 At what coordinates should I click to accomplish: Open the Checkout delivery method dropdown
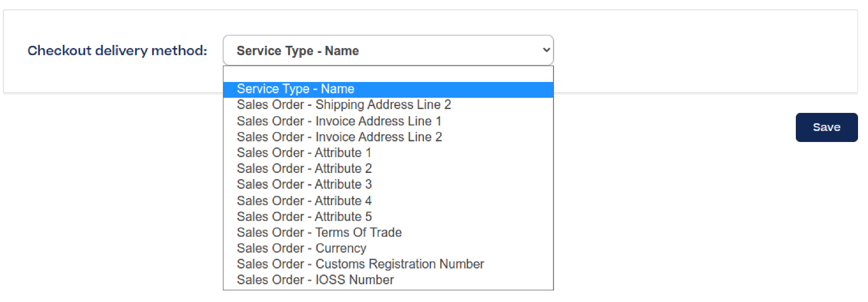[x=387, y=50]
